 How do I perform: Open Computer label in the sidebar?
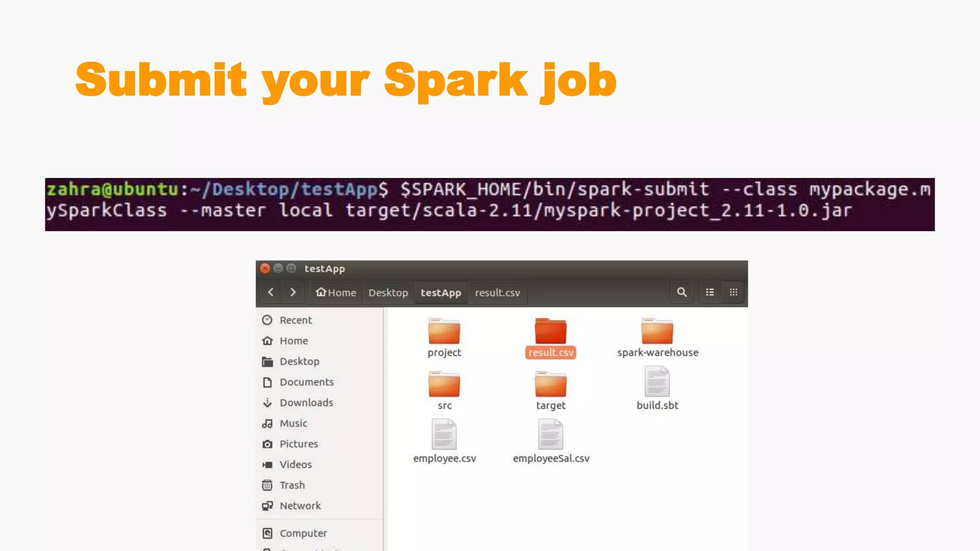click(303, 533)
